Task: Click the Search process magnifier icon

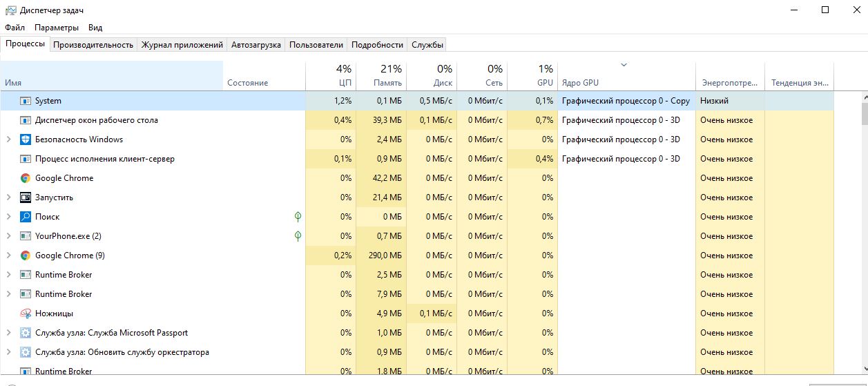Action: pos(26,217)
